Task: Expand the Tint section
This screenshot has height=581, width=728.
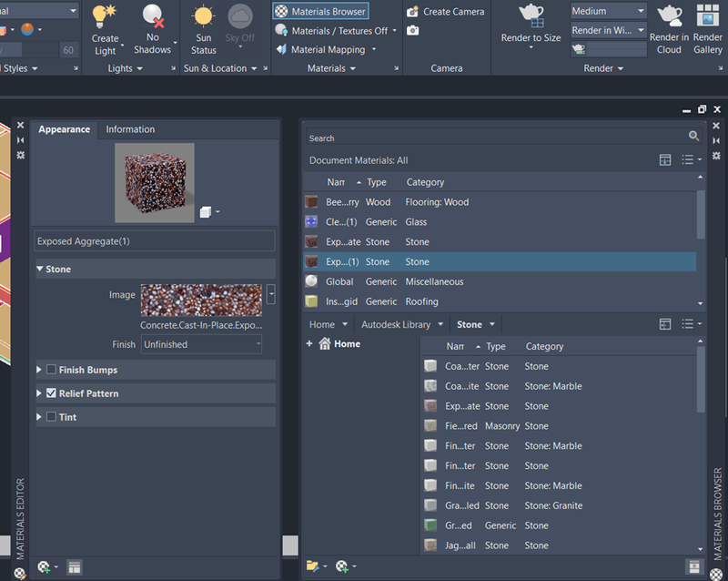Action: [39, 416]
